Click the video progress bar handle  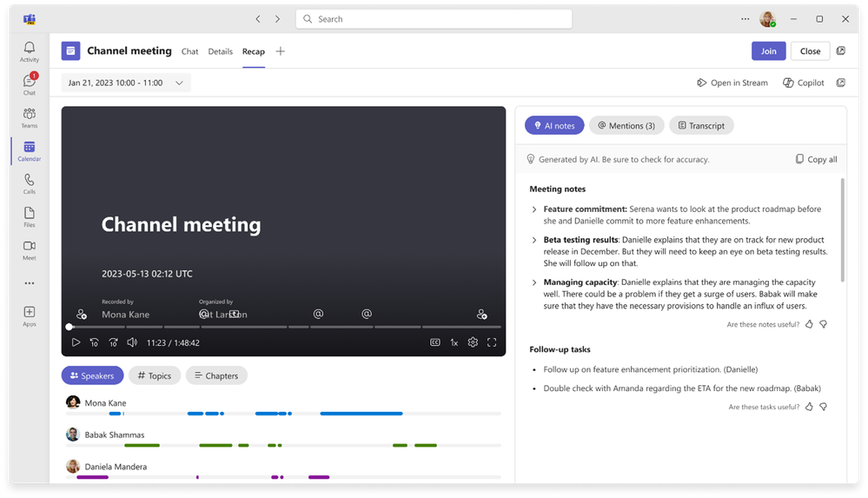click(x=70, y=327)
